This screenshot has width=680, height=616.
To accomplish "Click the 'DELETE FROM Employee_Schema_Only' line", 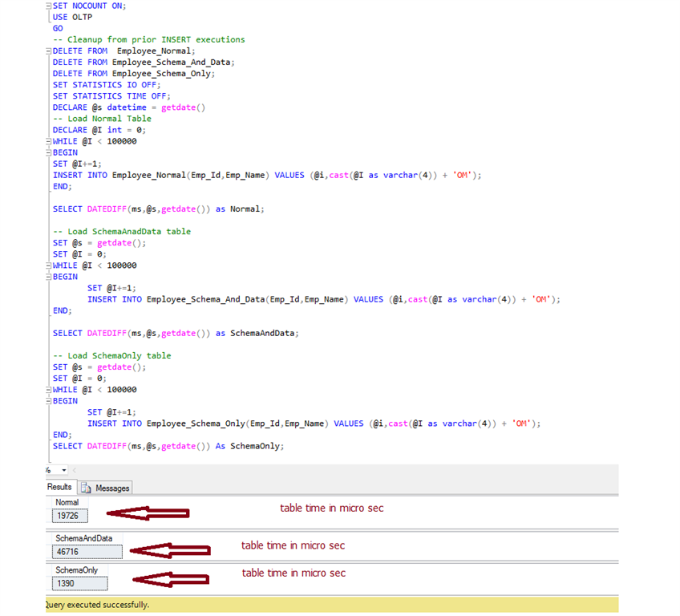I will (134, 74).
